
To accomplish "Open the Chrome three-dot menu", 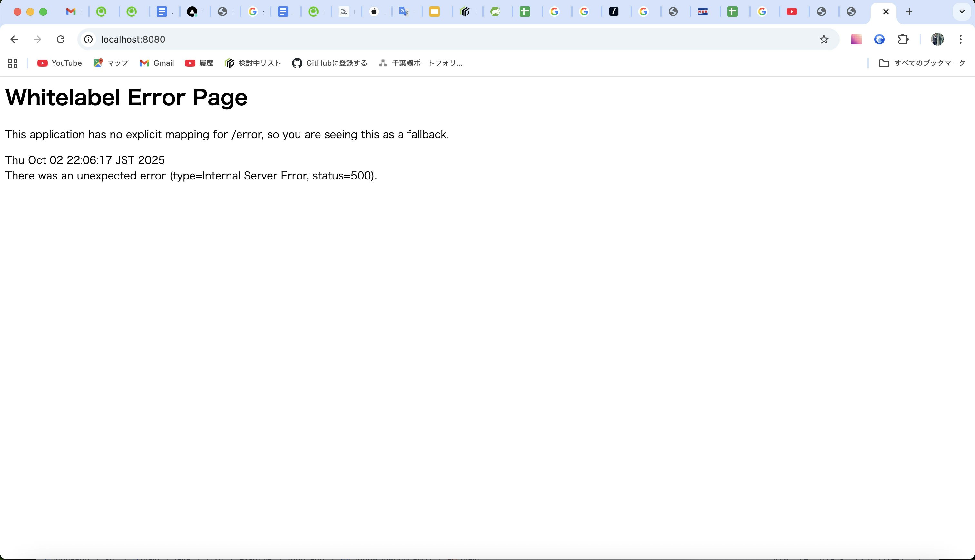I will [x=961, y=39].
